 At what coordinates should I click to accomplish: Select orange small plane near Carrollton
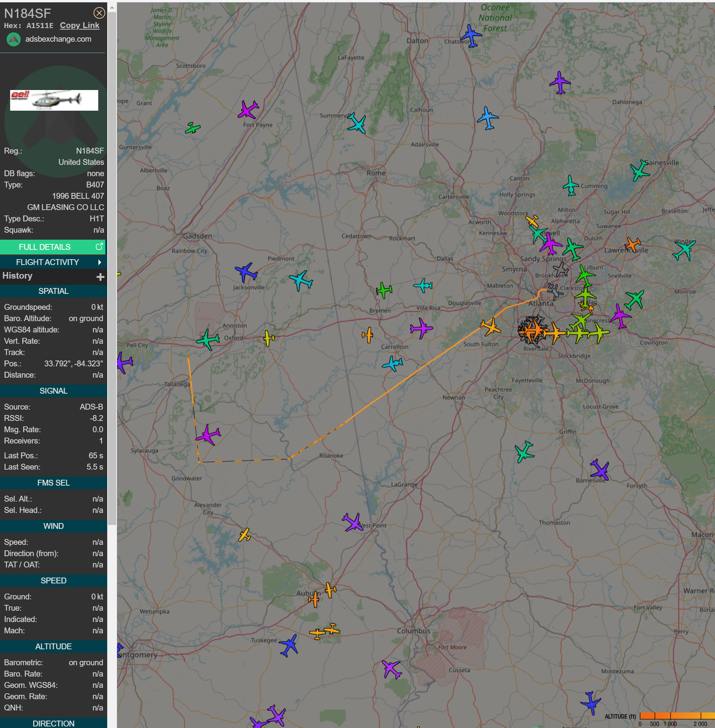pos(367,335)
